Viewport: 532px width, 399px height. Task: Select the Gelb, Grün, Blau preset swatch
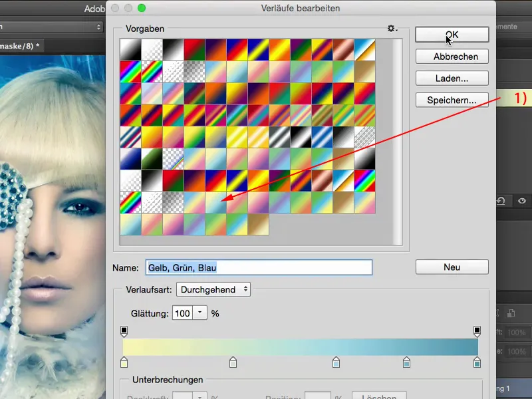(215, 203)
